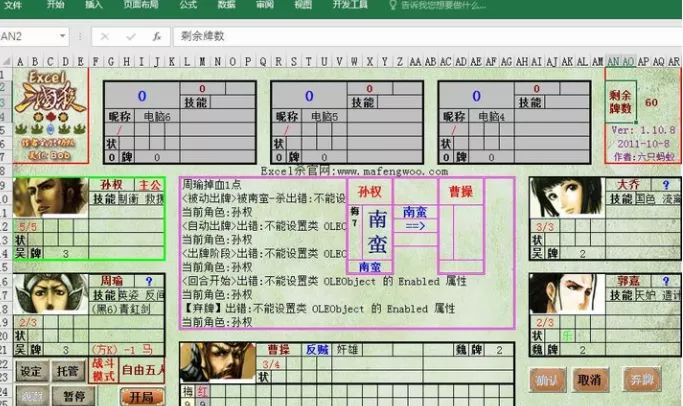Image resolution: width=683 pixels, height=406 pixels.
Task: Click the 自由五人 mode cell
Action: point(143,370)
